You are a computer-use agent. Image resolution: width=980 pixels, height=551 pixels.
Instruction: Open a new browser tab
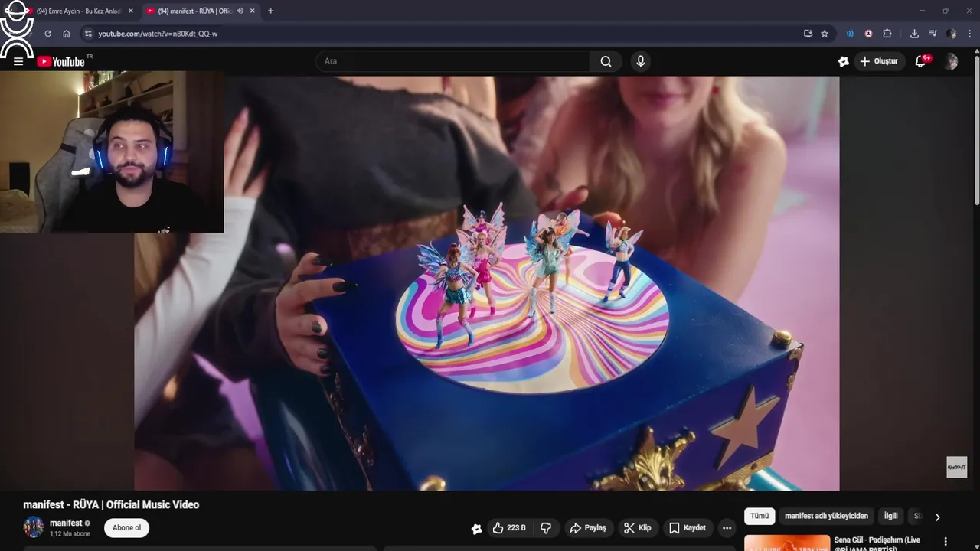[x=270, y=11]
